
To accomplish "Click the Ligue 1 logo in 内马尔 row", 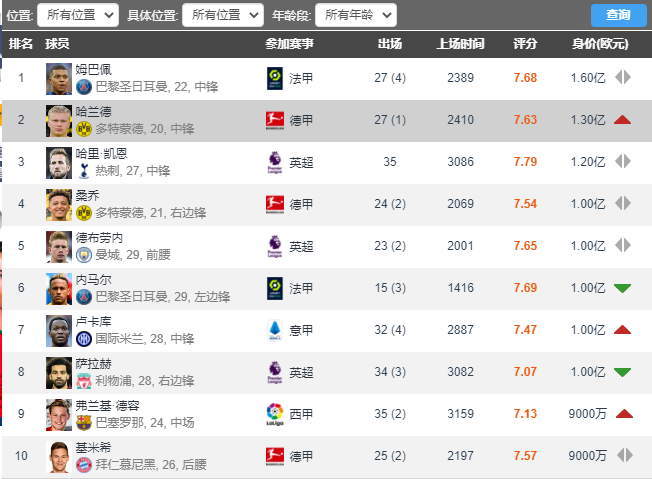I will pos(275,289).
